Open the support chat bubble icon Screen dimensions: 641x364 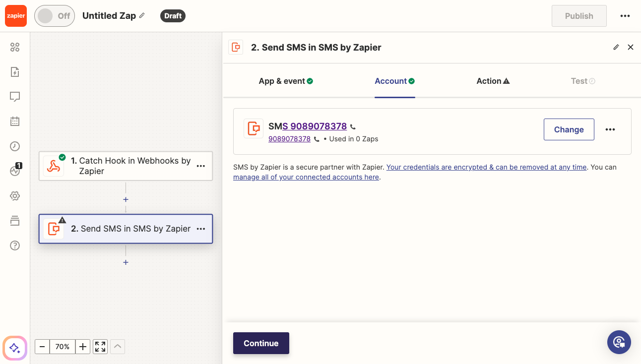(619, 342)
